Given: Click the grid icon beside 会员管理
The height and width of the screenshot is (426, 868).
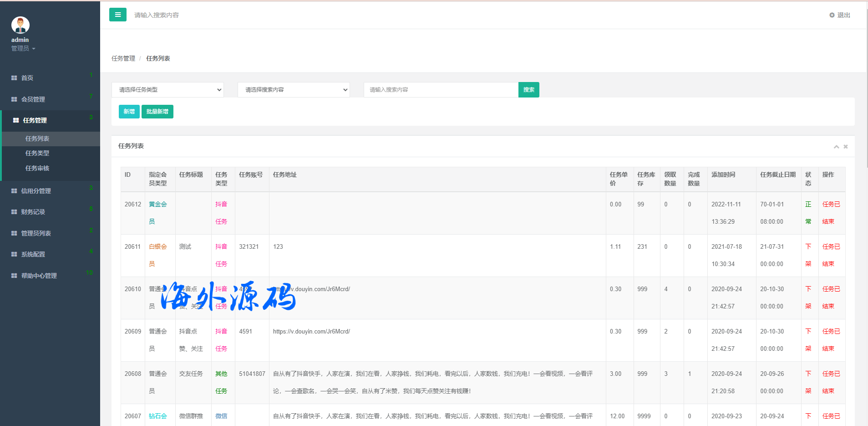Looking at the screenshot, I should pos(14,99).
